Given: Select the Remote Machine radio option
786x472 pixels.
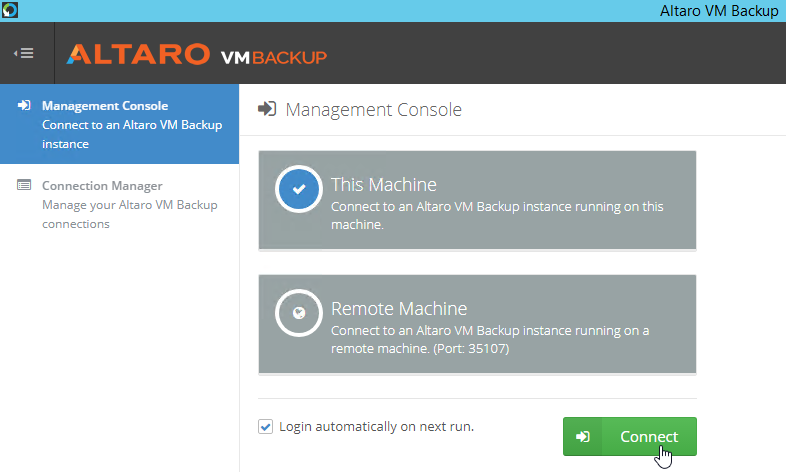Looking at the screenshot, I should (299, 313).
